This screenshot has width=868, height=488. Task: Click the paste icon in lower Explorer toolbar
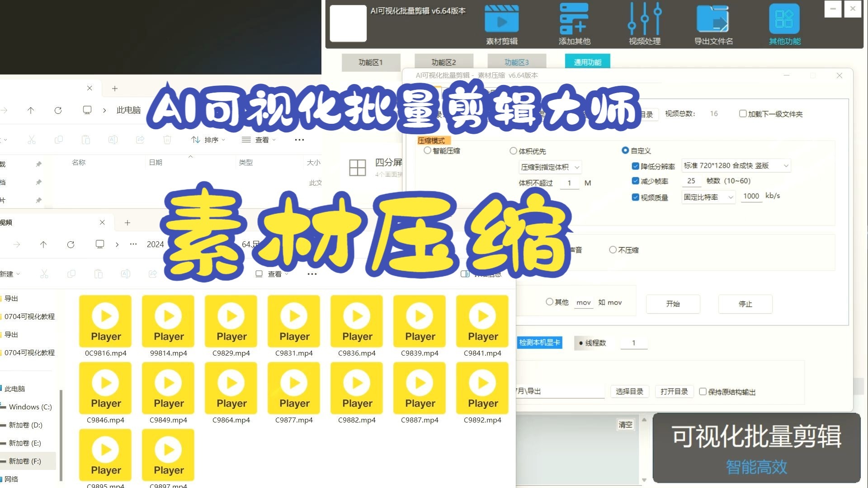pos(99,274)
